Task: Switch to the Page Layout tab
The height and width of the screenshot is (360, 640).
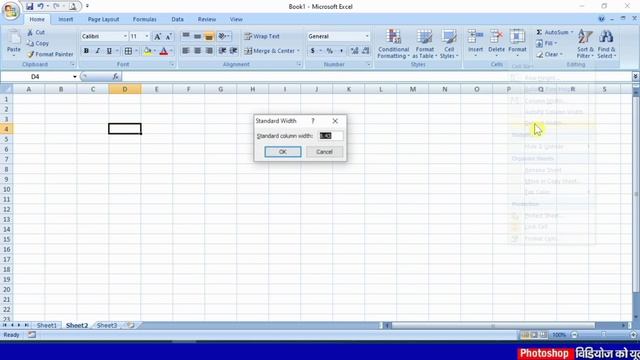Action: pos(103,19)
